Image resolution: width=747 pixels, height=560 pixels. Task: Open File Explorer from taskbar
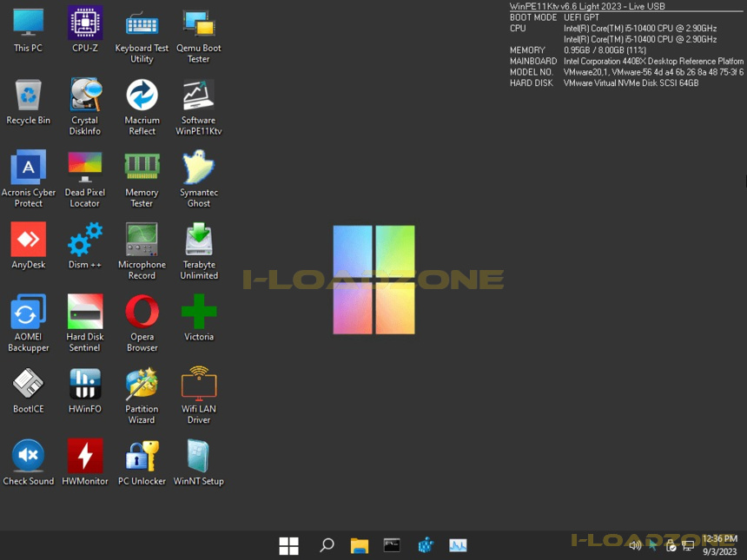pos(360,546)
